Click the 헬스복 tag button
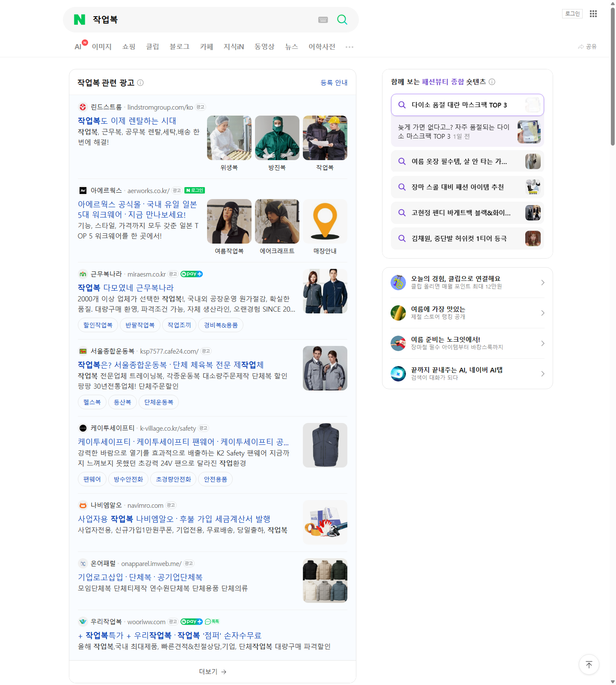616x685 pixels. (92, 402)
